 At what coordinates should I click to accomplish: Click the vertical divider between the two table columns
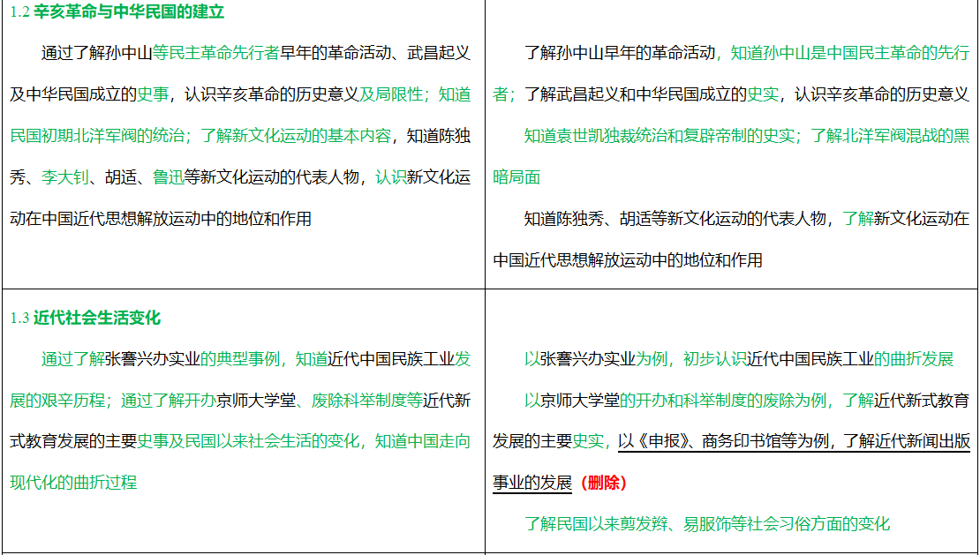tap(483, 265)
